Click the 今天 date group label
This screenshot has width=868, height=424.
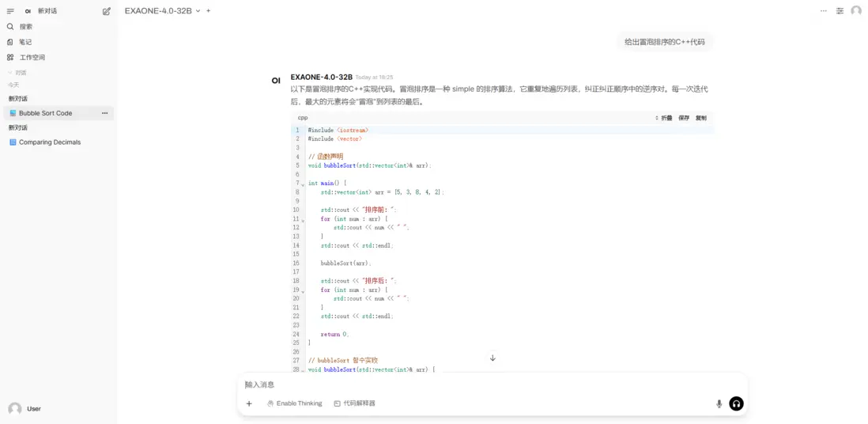coord(13,85)
